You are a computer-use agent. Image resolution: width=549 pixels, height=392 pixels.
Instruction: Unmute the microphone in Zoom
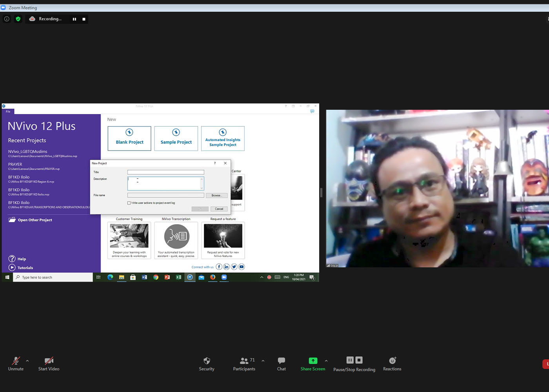[x=16, y=364]
